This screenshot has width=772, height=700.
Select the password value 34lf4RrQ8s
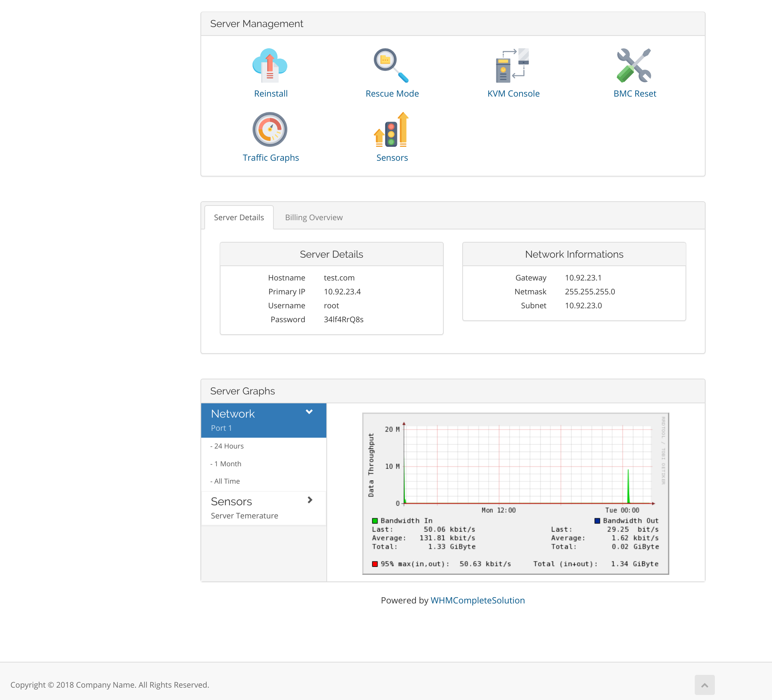coord(344,319)
